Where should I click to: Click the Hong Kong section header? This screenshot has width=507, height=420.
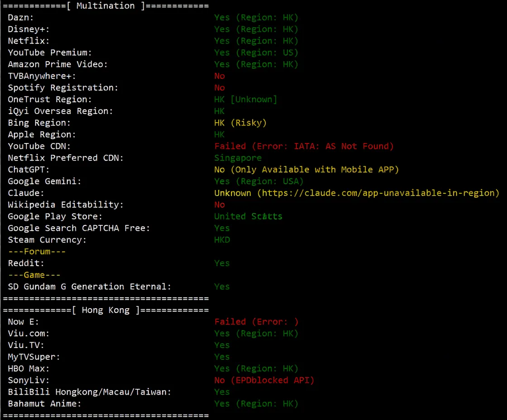coord(105,310)
